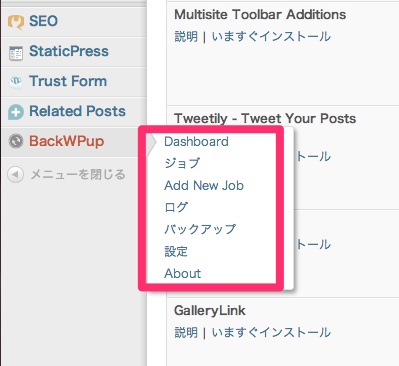Open 設定 in BackWPup submenu

[x=176, y=251]
